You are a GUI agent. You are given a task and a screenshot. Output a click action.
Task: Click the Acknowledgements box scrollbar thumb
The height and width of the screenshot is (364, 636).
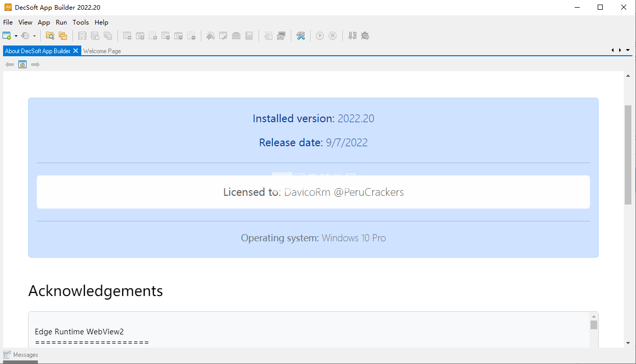[x=594, y=325]
